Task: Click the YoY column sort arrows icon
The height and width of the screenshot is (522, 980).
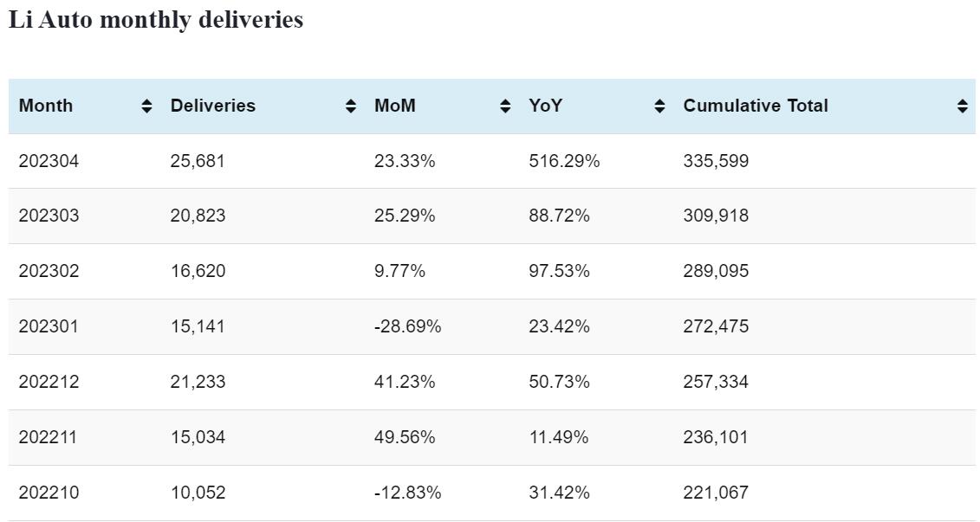Action: click(659, 106)
